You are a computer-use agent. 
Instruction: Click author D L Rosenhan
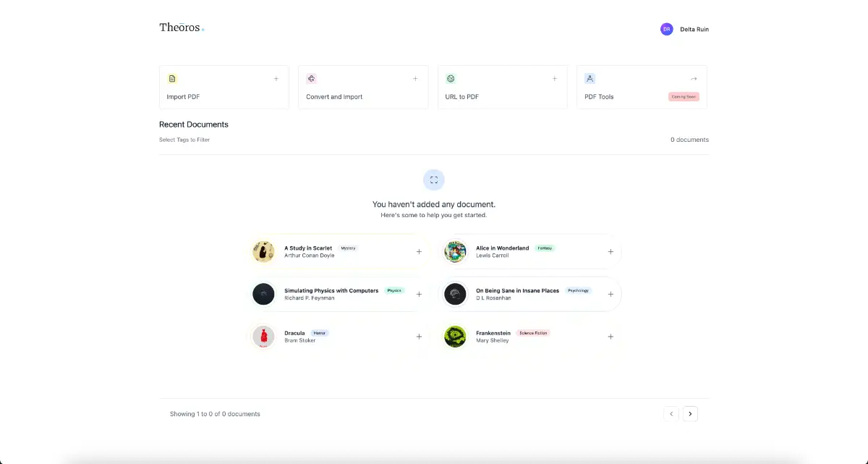(493, 298)
